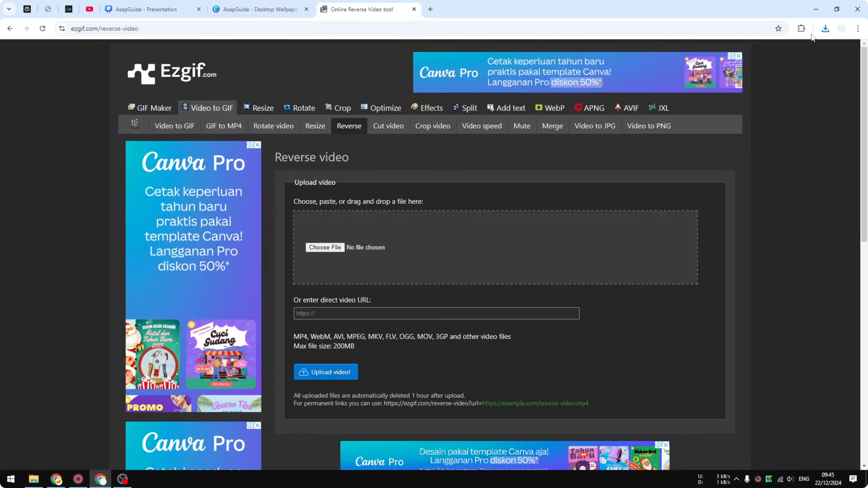Open the WebP converter
The width and height of the screenshot is (868, 488).
pos(549,108)
